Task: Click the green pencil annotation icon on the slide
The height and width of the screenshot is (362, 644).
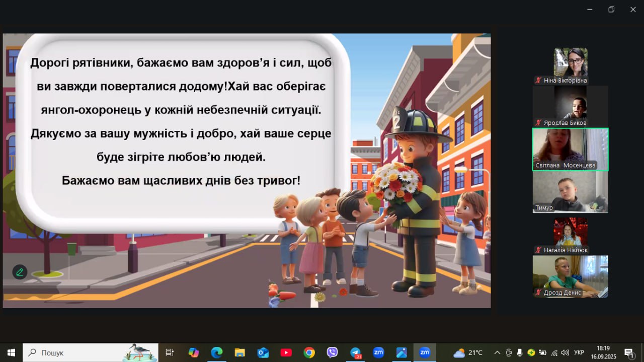Action: point(20,272)
